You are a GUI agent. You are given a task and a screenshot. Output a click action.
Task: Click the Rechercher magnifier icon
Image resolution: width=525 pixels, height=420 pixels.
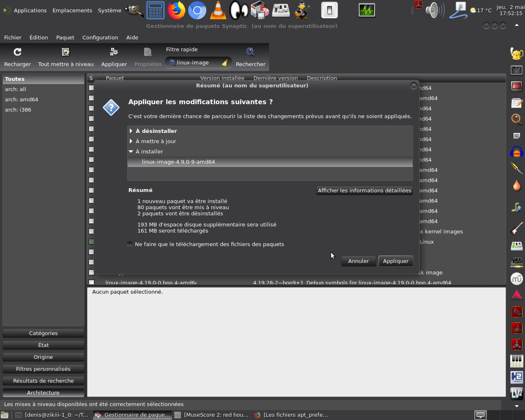250,52
